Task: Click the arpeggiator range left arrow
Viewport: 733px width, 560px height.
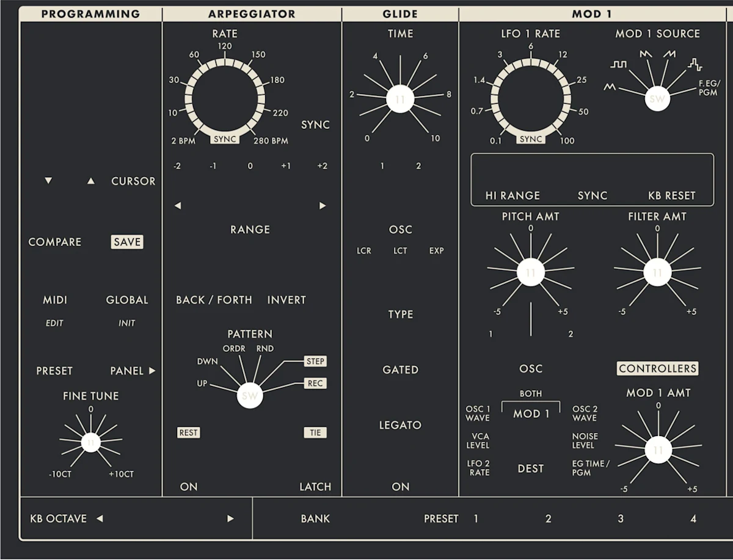Action: 178,206
